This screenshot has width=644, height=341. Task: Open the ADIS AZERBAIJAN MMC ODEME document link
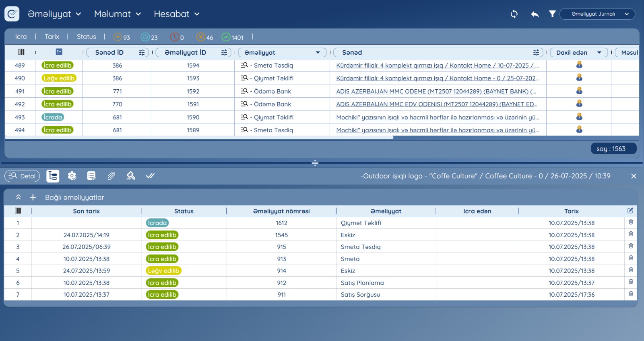436,91
